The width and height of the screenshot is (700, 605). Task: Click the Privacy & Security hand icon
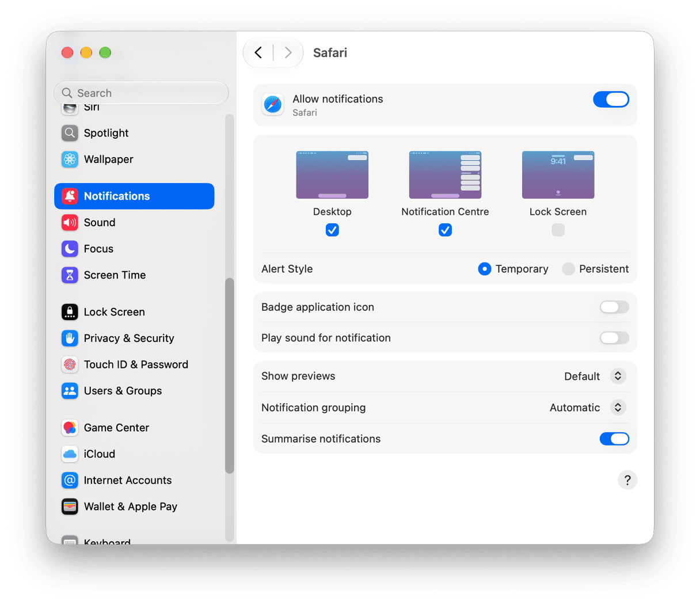[70, 338]
